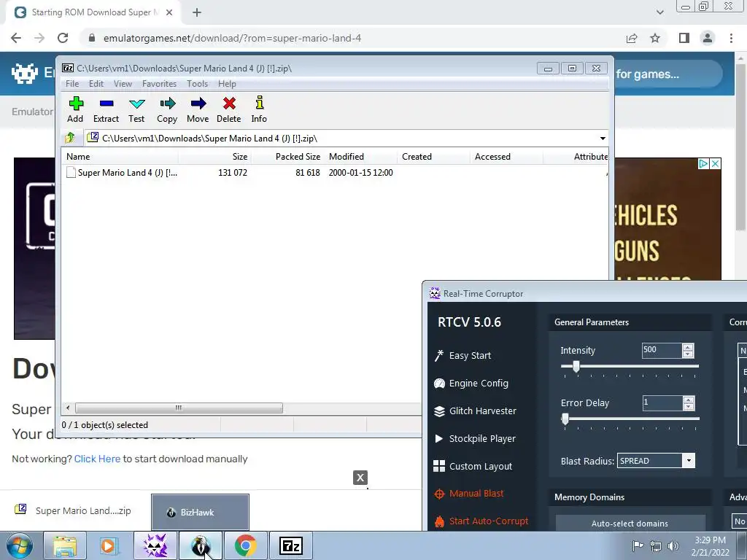Click the 'Click Here' manual download link

pyautogui.click(x=97, y=459)
